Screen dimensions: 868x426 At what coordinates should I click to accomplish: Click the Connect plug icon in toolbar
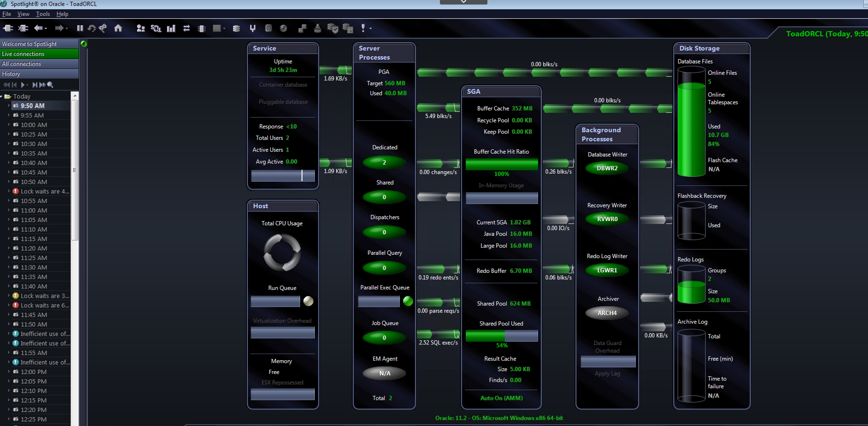point(8,28)
